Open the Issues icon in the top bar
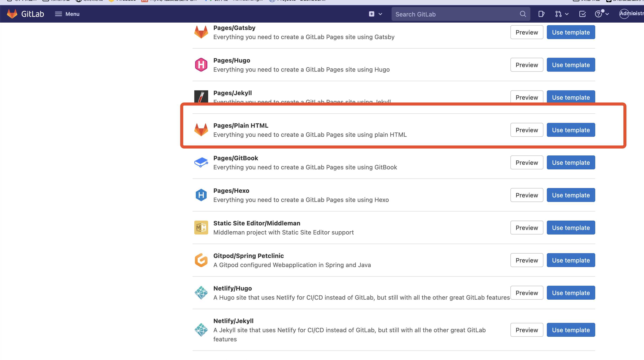This screenshot has height=360, width=644. click(x=541, y=14)
